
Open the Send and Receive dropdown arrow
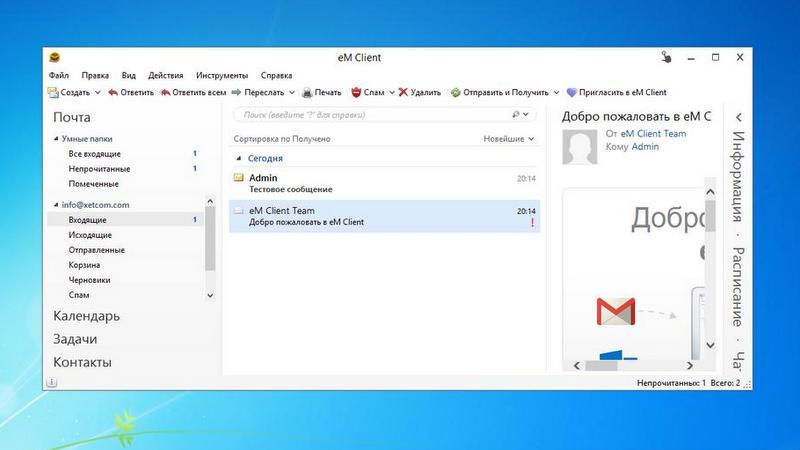tap(556, 92)
